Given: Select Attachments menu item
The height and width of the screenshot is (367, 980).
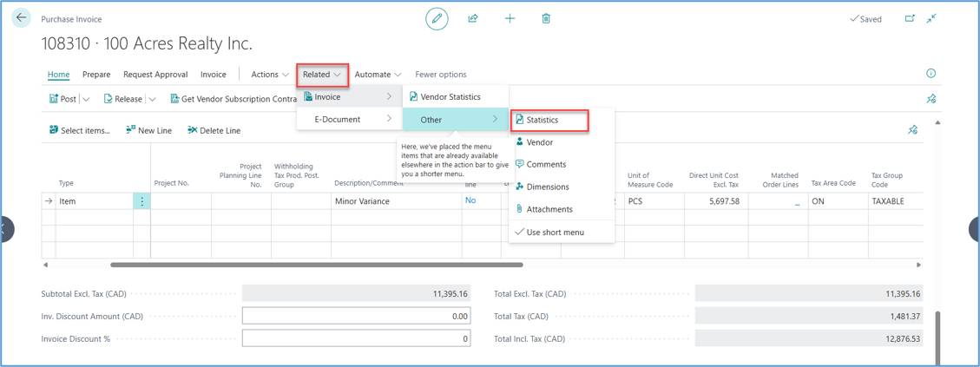Looking at the screenshot, I should (562, 209).
